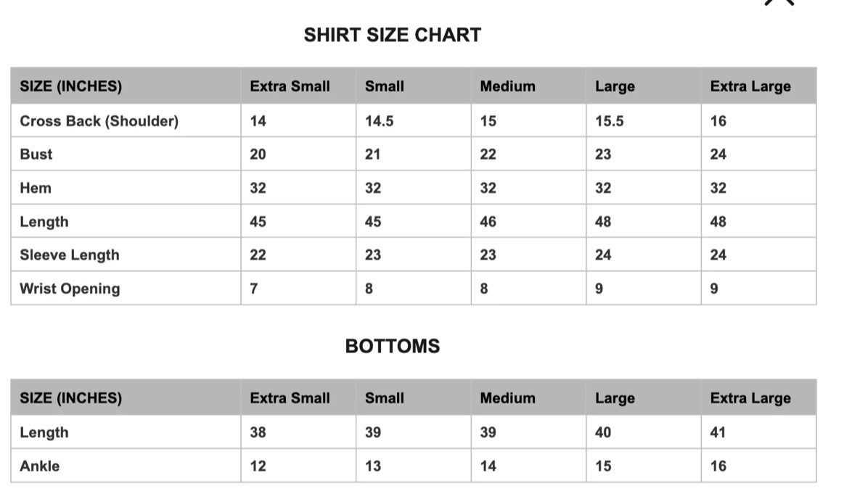
Task: Select Medium column header in shirt chart
Action: tap(507, 86)
